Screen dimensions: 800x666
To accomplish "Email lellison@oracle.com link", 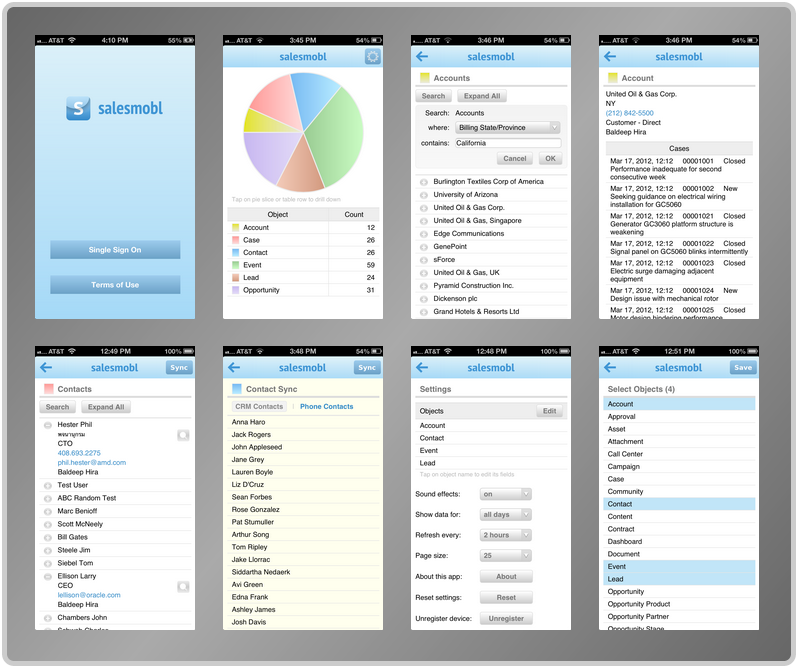I will point(89,595).
